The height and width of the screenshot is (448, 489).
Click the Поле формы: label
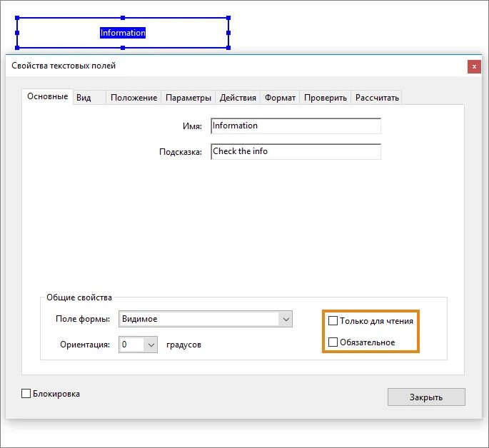tap(83, 319)
